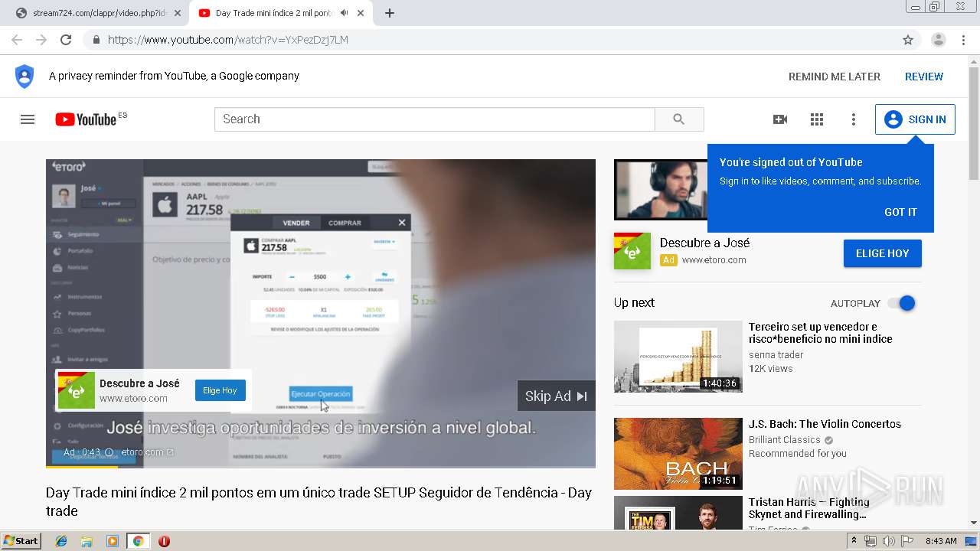Reload the page with the refresh icon

click(x=66, y=40)
